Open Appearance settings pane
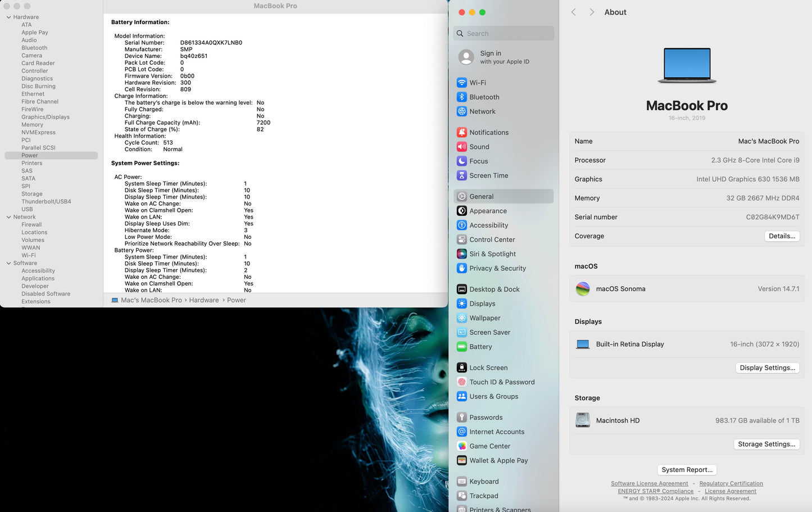812x512 pixels. coord(488,211)
